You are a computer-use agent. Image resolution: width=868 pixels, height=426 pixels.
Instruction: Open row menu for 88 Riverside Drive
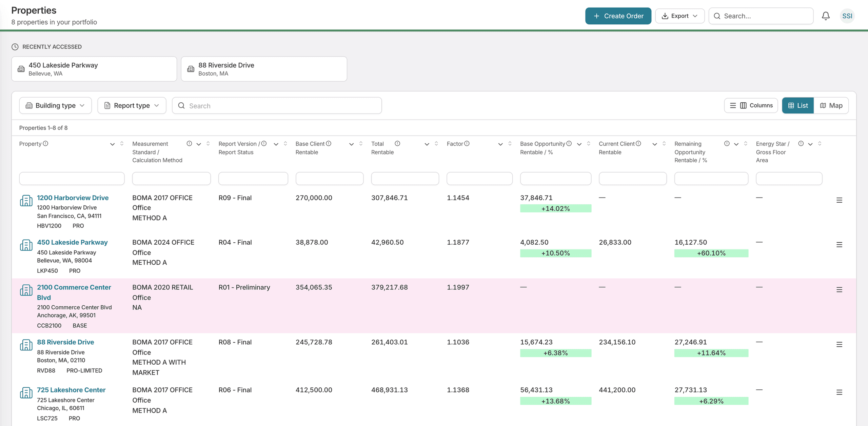coord(839,345)
